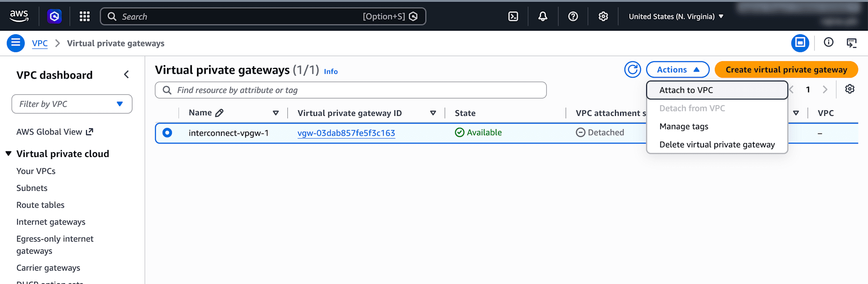Open the region selector United States (N. Virginia)

[676, 16]
